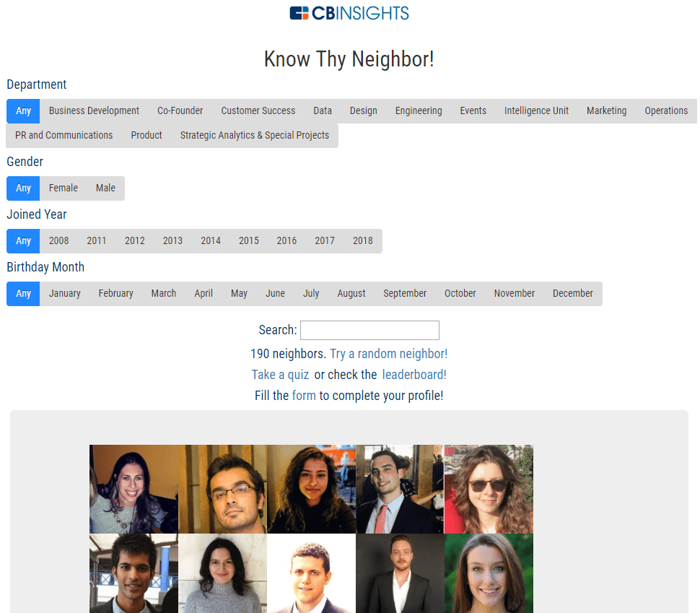700x613 pixels.
Task: Select the Engineering department filter
Action: 419,110
